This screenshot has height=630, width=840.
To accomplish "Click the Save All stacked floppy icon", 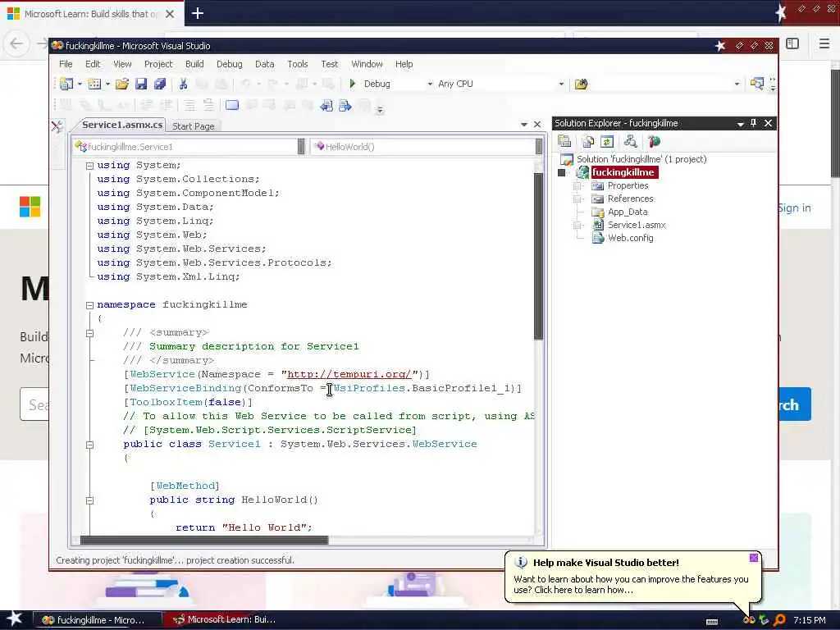I will pos(160,84).
